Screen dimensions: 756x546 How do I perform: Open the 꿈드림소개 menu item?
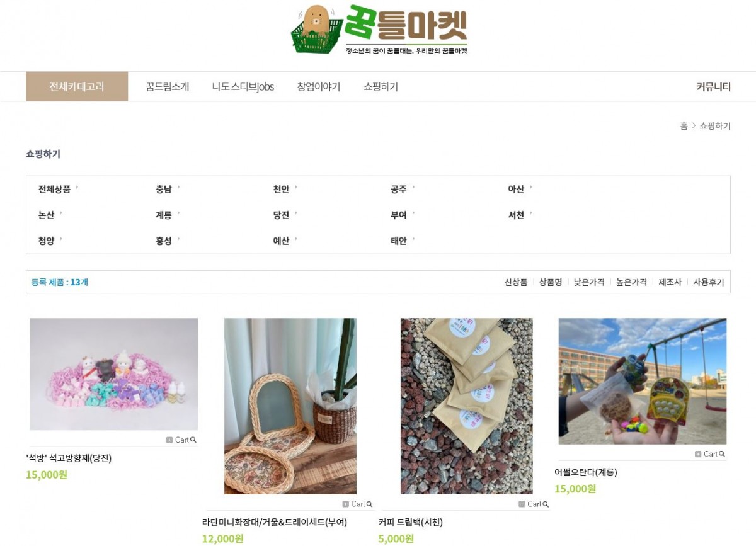[x=168, y=87]
